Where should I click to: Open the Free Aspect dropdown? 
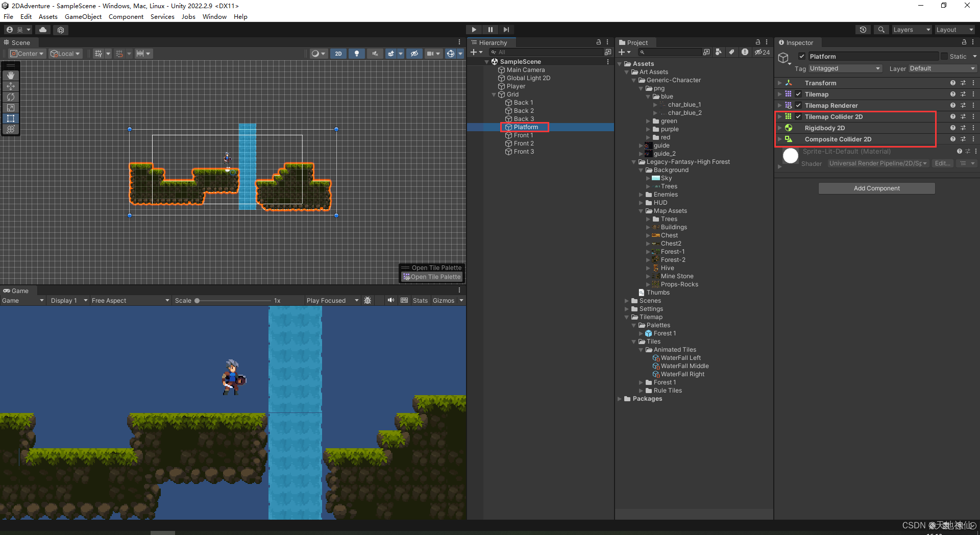[x=130, y=301]
